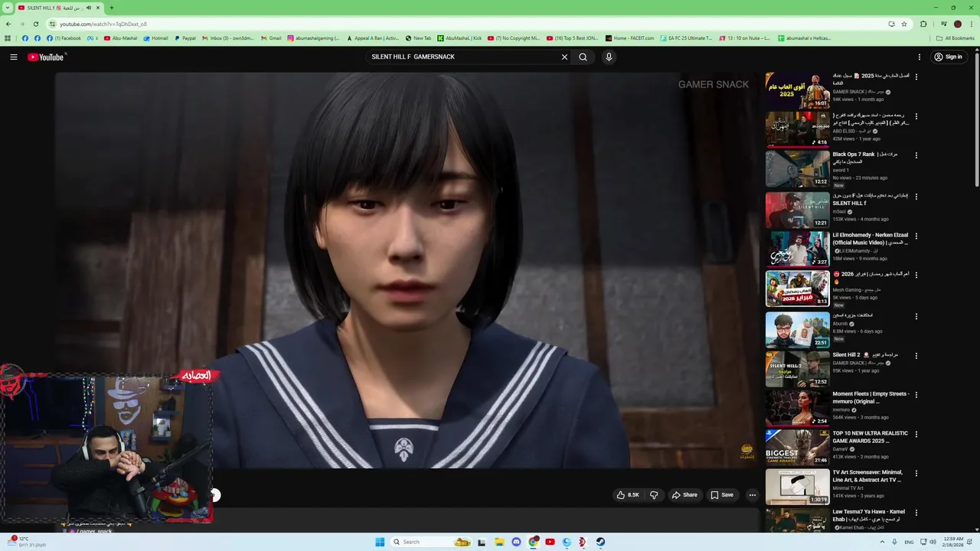Open Task View on the taskbar
The width and height of the screenshot is (980, 551).
(482, 542)
